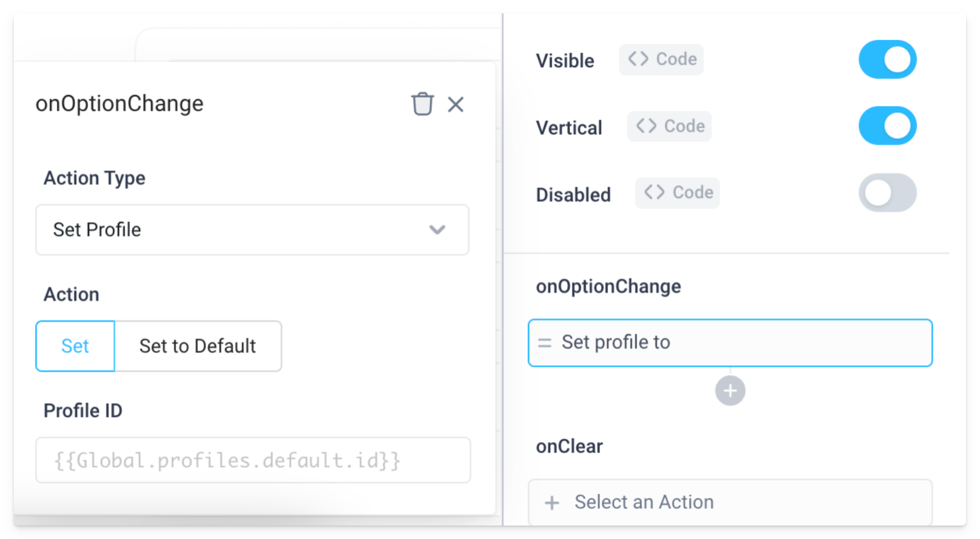Screen dimensions: 980x539
Task: Open the Action Type dropdown showing Set Profile
Action: [x=252, y=230]
